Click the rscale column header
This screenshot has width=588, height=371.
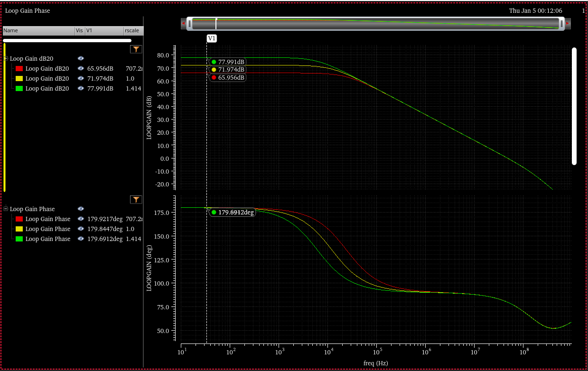coord(132,30)
